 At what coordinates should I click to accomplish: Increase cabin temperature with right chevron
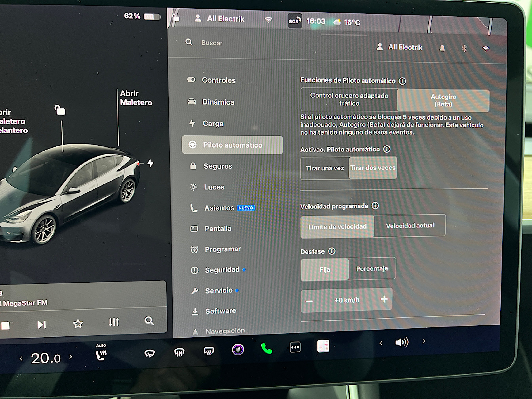(71, 357)
